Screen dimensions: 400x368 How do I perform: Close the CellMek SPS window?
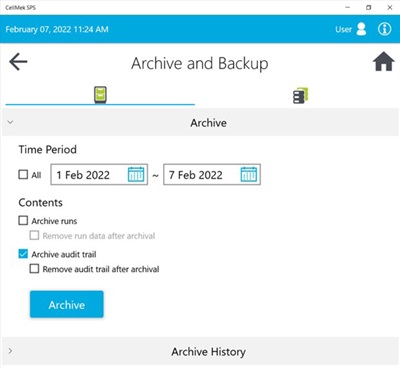pos(389,7)
